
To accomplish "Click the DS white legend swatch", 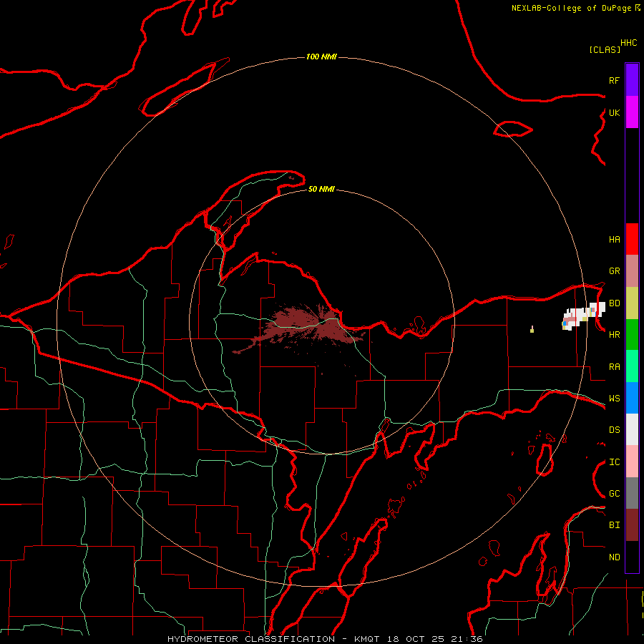I will tap(632, 429).
